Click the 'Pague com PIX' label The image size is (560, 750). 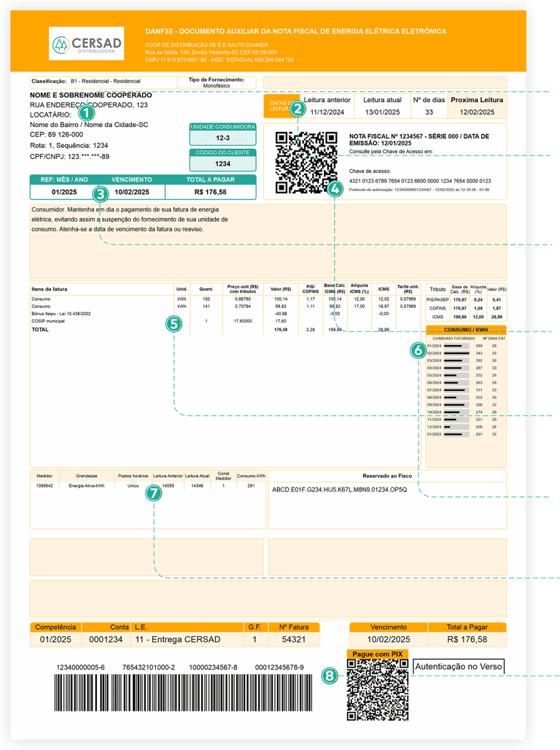(x=377, y=654)
